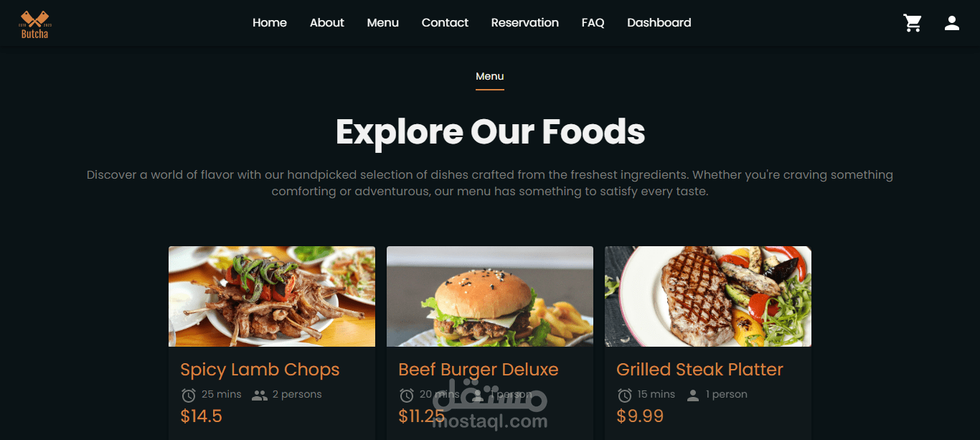
Task: Click the persons icon on Spicy Lamb Chops
Action: pyautogui.click(x=260, y=395)
